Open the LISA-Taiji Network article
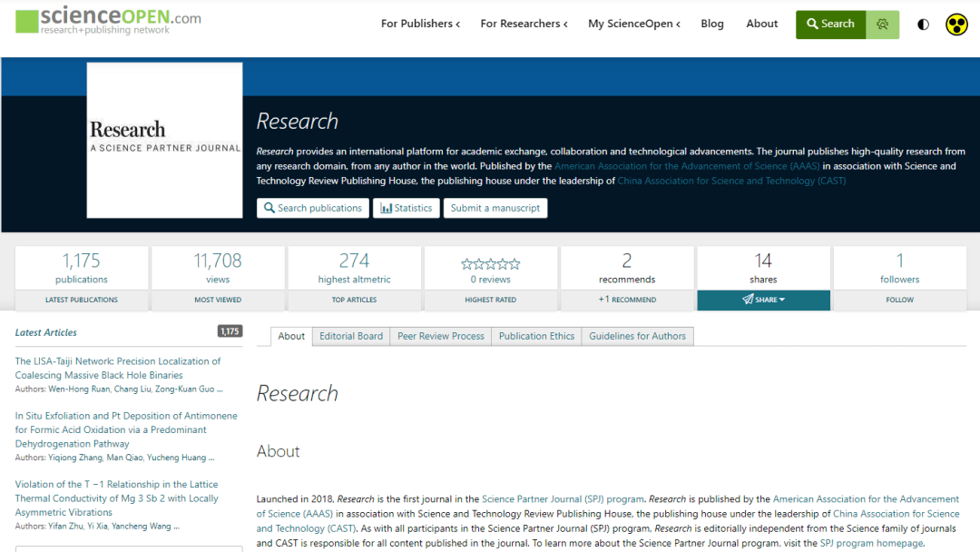 (117, 369)
